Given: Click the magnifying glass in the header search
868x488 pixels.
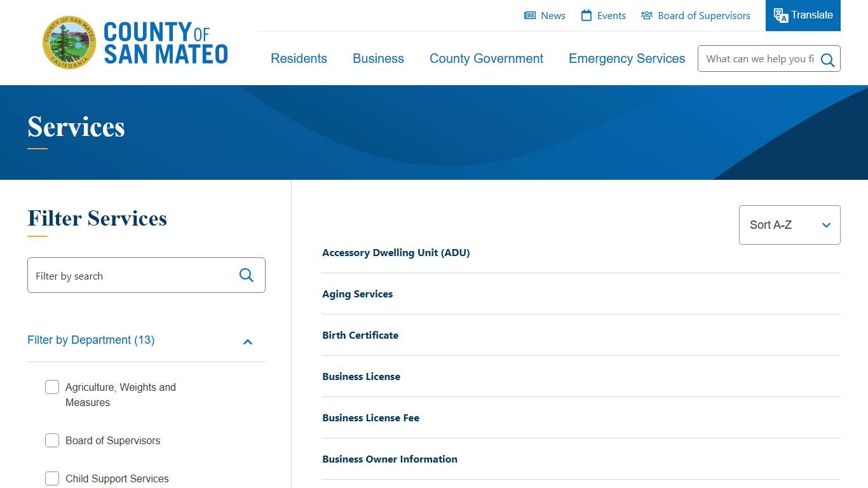Looking at the screenshot, I should (x=827, y=59).
